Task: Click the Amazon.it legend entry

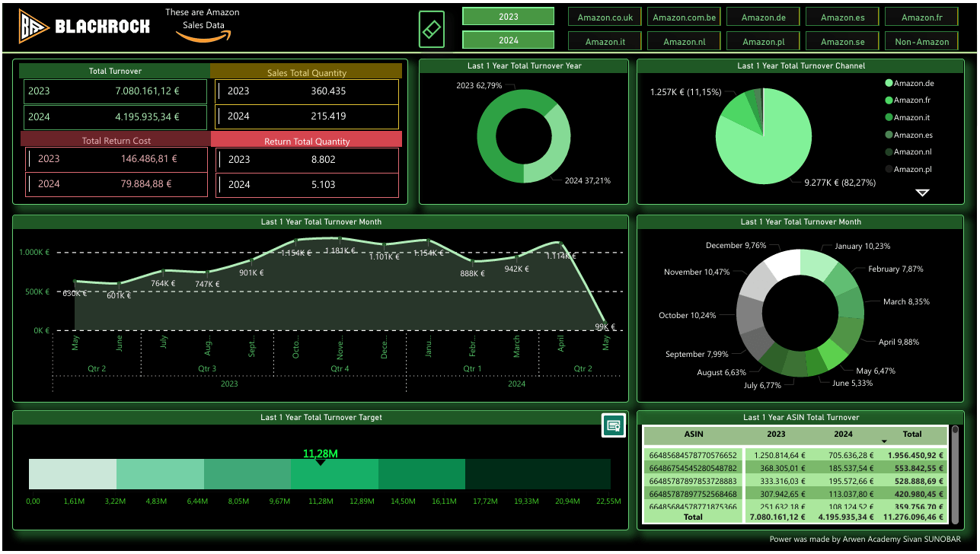Action: [908, 118]
